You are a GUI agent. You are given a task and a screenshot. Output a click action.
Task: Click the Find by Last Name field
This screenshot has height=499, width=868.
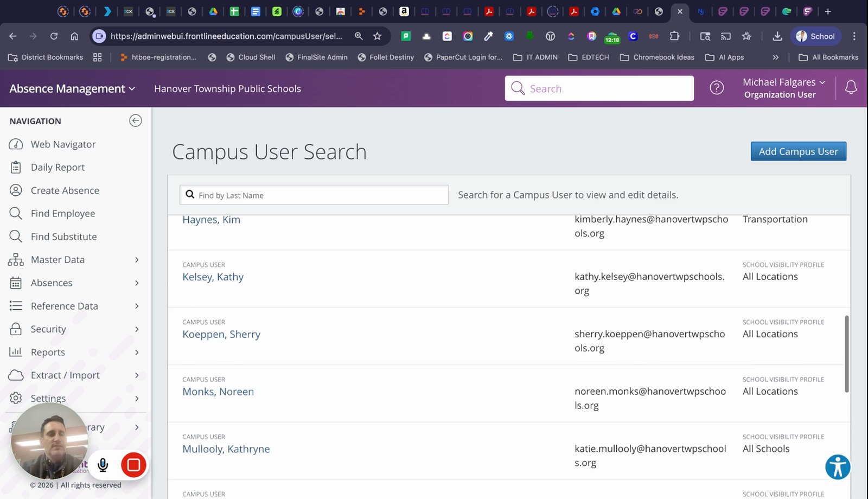pos(314,195)
